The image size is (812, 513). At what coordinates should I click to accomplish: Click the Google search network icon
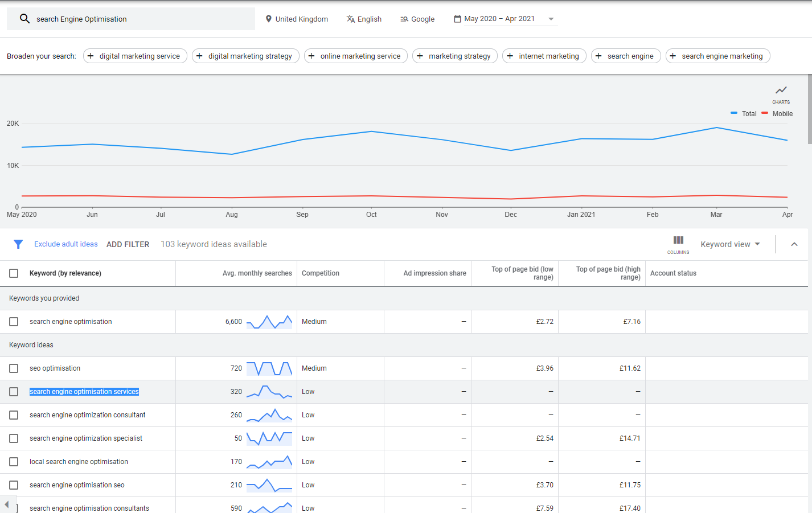tap(404, 19)
